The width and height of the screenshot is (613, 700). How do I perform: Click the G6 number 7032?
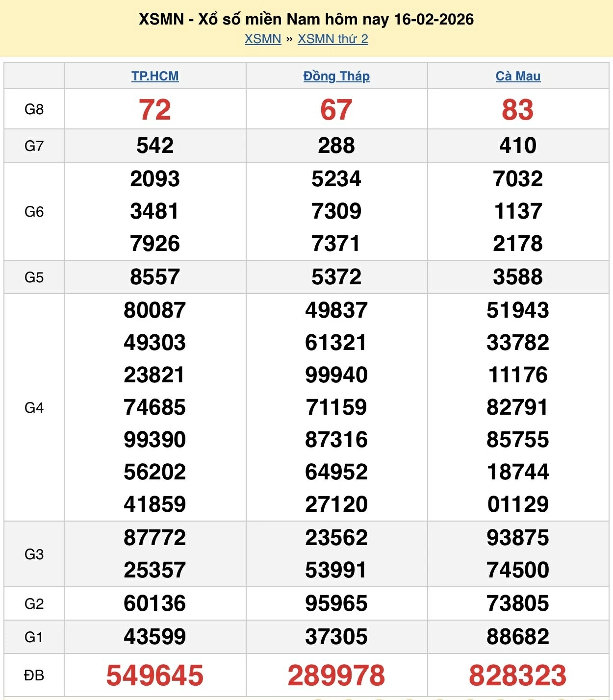coord(518,179)
